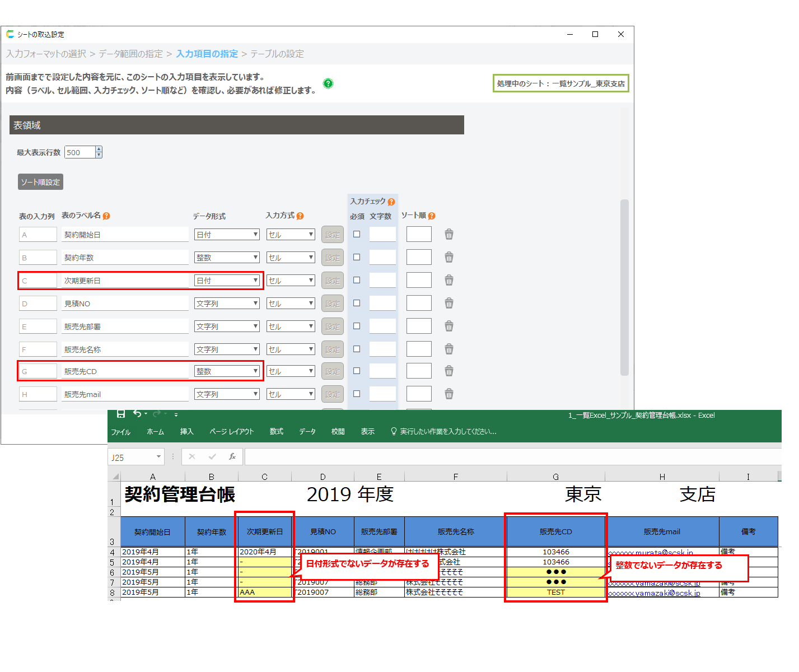
Task: Click the Excel undo arrow
Action: [x=137, y=414]
